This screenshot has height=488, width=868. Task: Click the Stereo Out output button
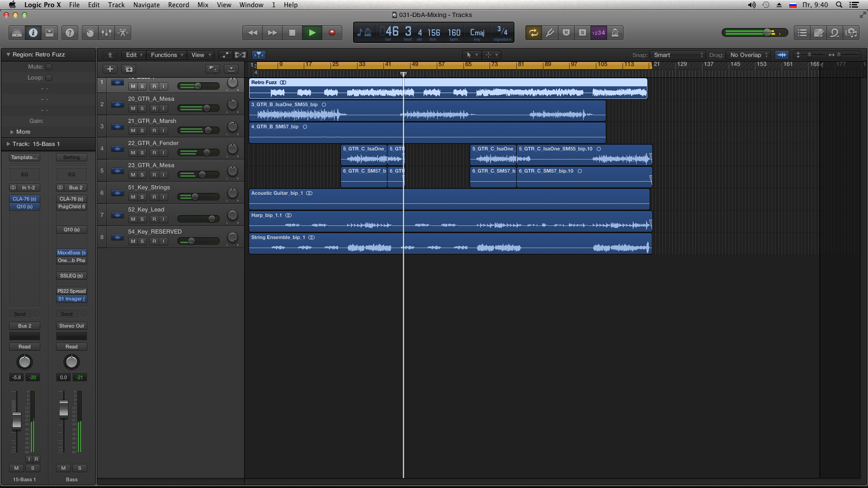[71, 326]
